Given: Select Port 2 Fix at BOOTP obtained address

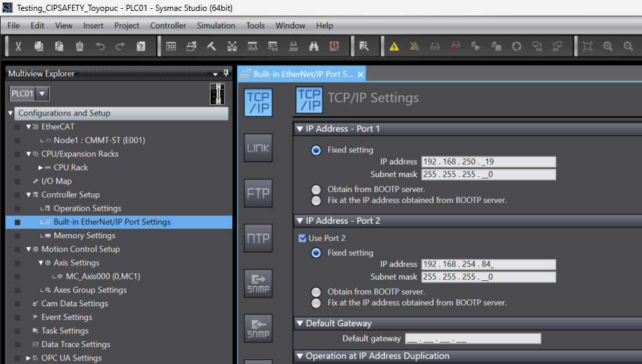Looking at the screenshot, I should pyautogui.click(x=316, y=303).
